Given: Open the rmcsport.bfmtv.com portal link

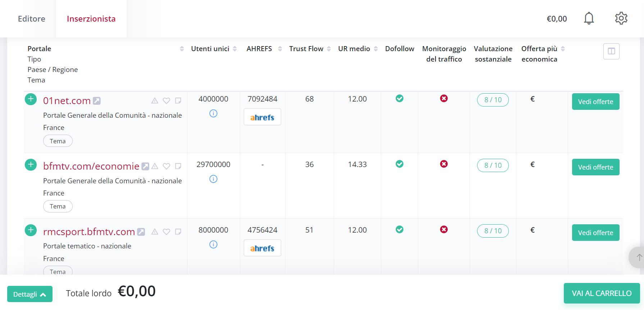Looking at the screenshot, I should coord(89,232).
